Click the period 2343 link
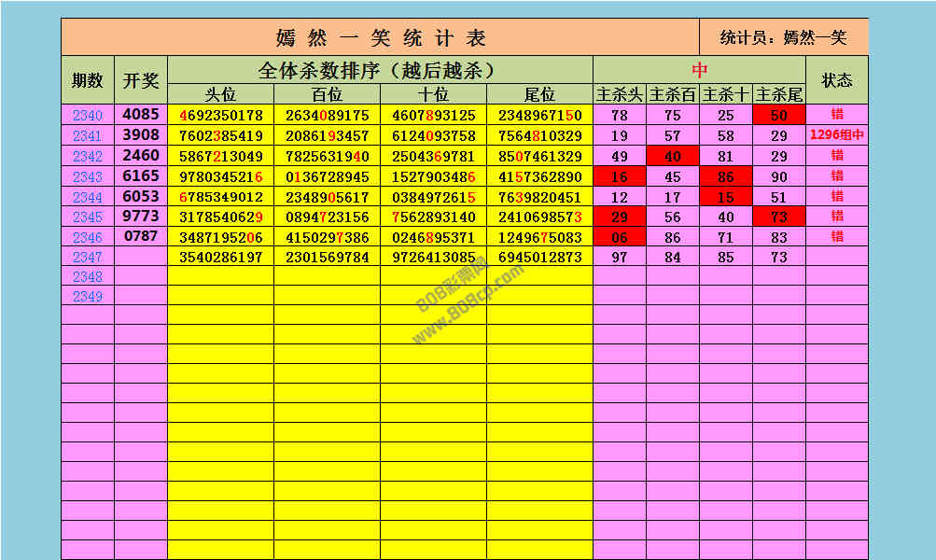 click(x=88, y=176)
